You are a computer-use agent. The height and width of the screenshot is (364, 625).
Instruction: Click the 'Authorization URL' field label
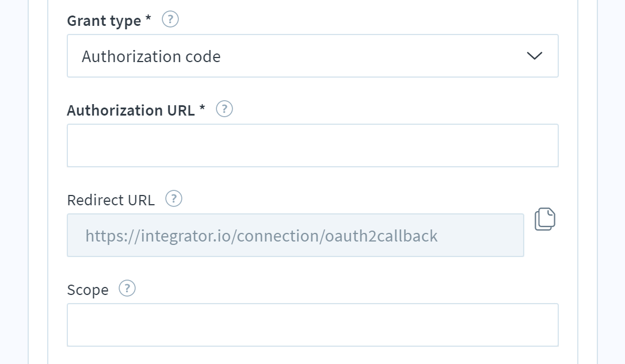pos(131,110)
